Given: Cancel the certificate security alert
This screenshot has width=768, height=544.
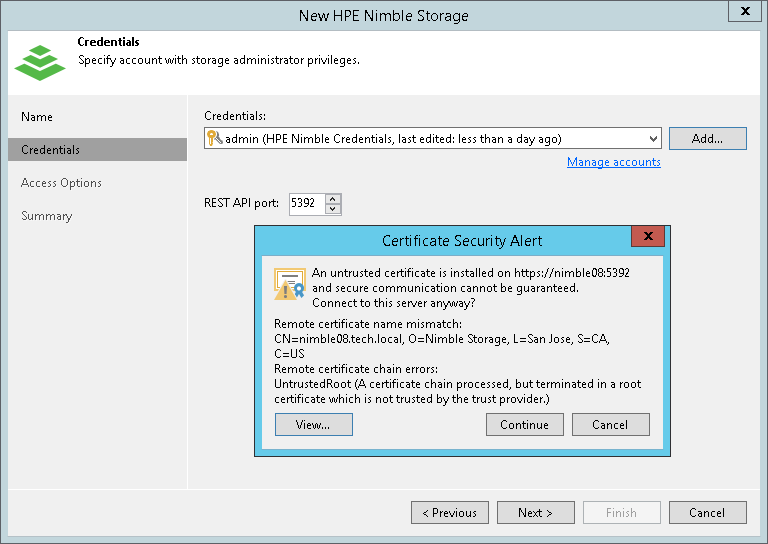Looking at the screenshot, I should pos(610,425).
